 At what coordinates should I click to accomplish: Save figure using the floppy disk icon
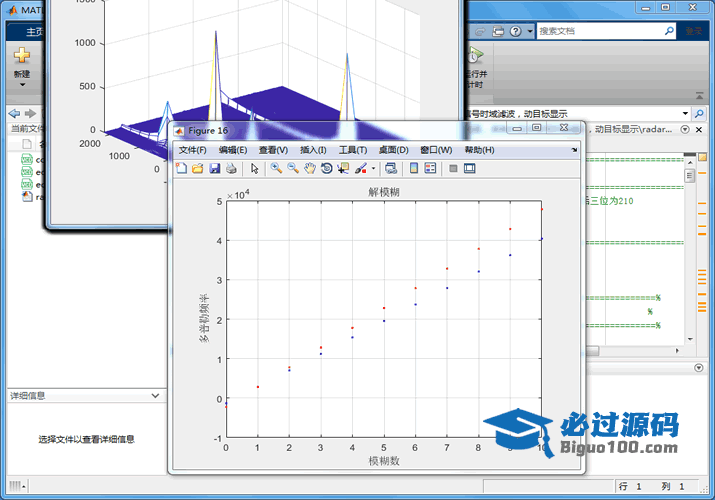(x=214, y=168)
